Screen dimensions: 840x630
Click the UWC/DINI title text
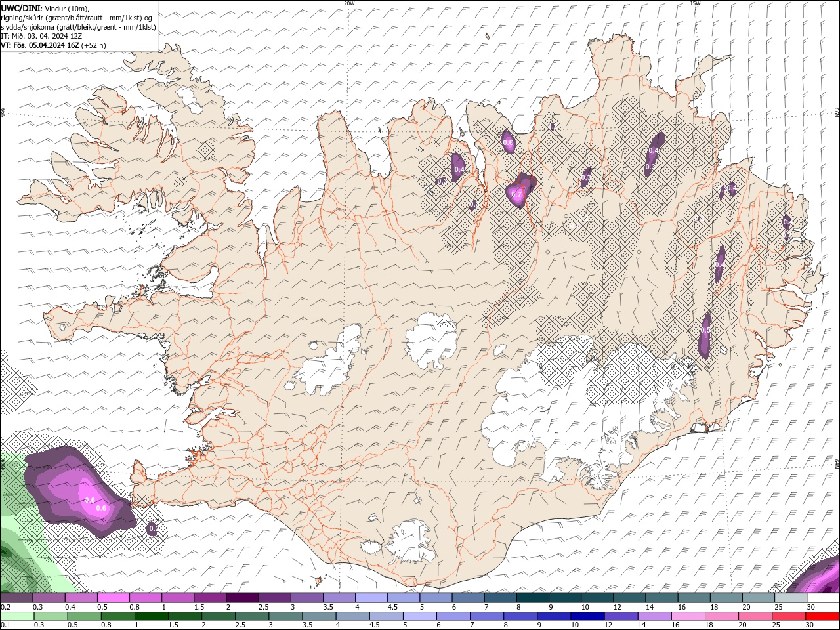pos(20,7)
